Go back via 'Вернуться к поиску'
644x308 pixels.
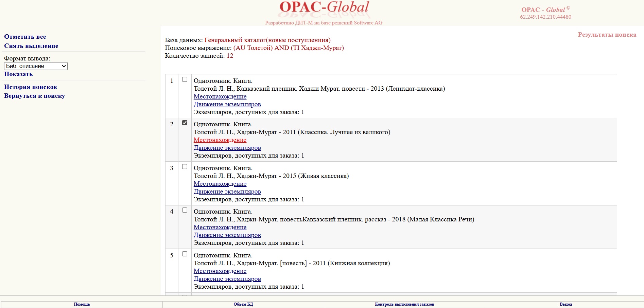tap(34, 96)
